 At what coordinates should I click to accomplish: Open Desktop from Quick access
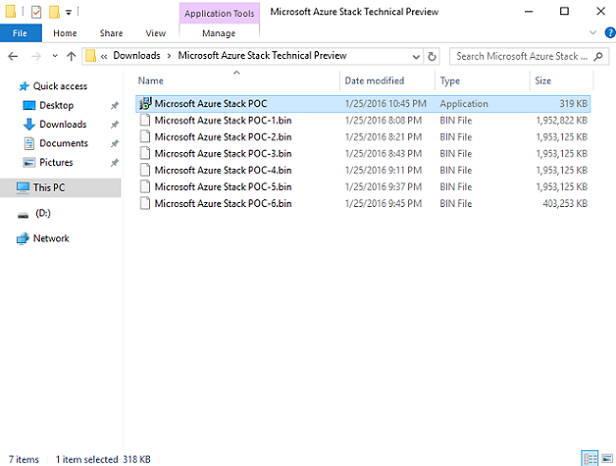tap(57, 105)
